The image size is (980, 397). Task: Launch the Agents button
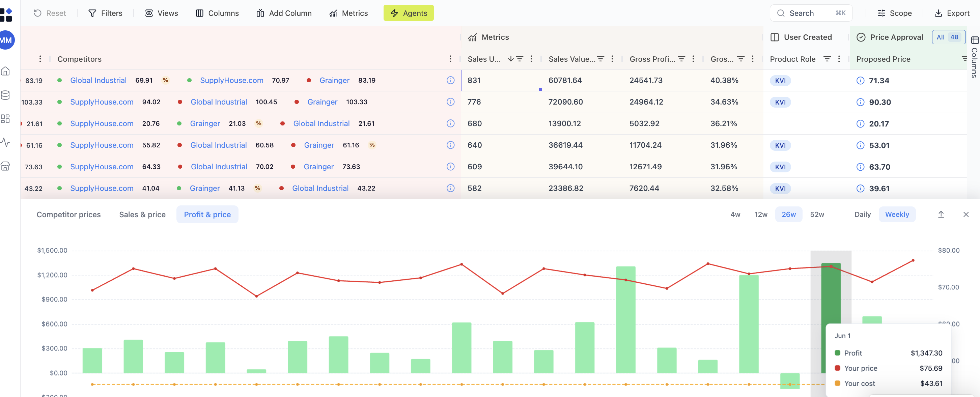click(409, 13)
